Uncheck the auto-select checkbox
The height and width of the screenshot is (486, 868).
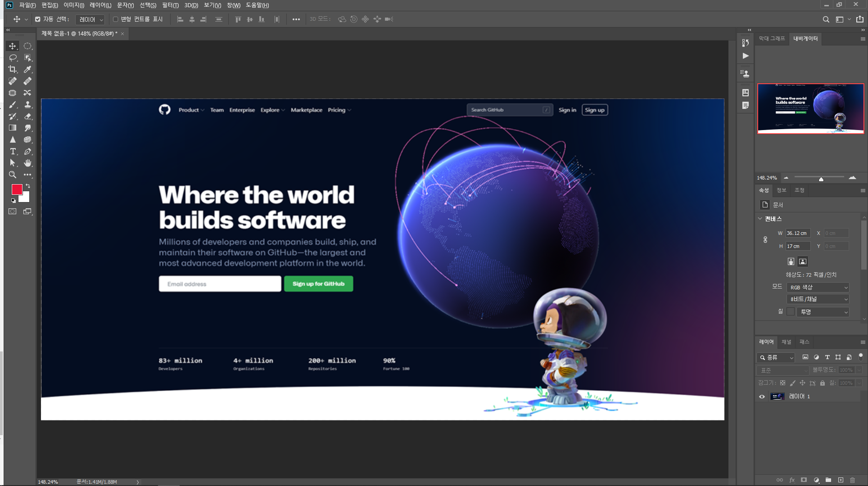[38, 19]
